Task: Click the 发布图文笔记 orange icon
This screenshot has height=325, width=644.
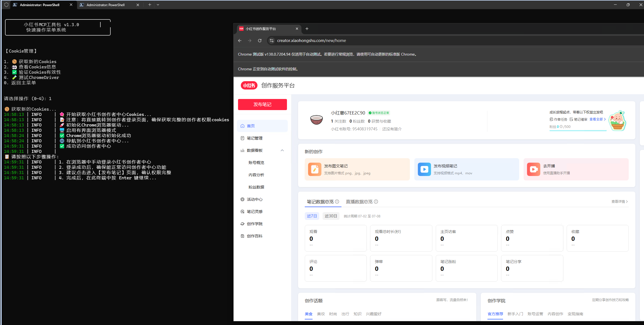Action: point(314,169)
